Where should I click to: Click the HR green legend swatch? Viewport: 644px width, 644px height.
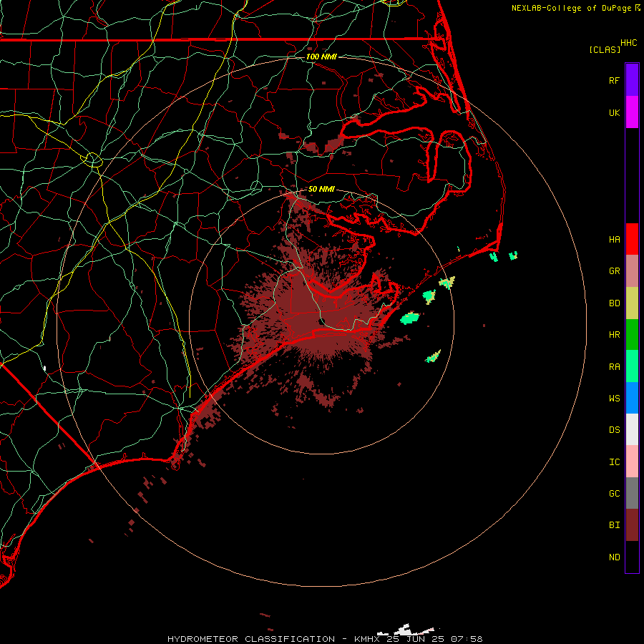[632, 335]
